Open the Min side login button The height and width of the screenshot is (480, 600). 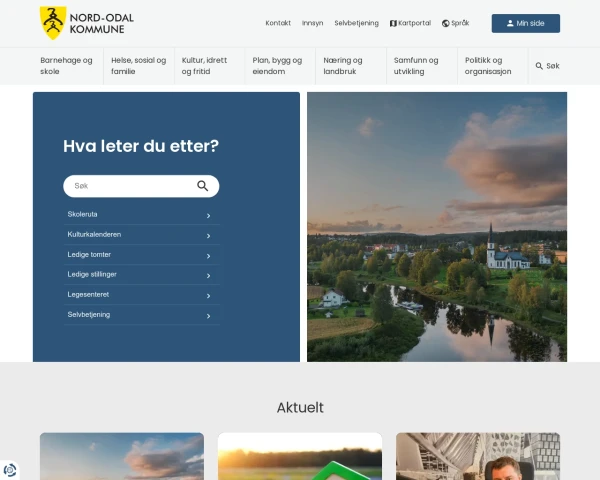[526, 23]
